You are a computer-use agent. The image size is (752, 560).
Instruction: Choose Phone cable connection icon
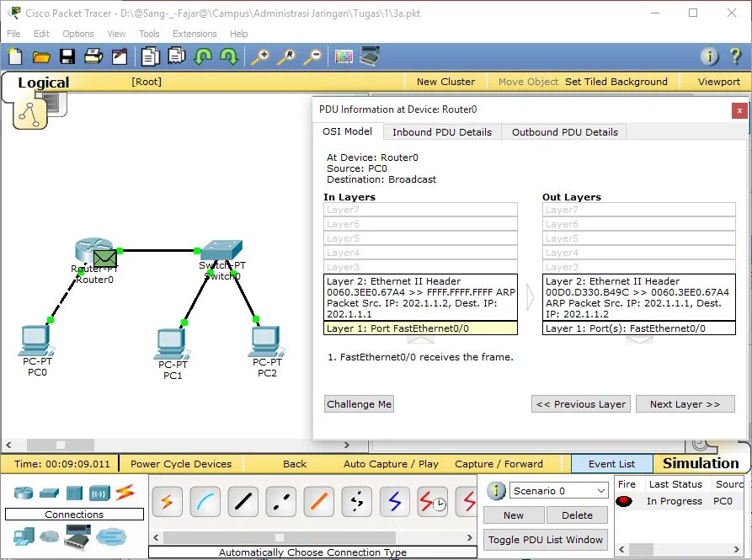coord(357,502)
